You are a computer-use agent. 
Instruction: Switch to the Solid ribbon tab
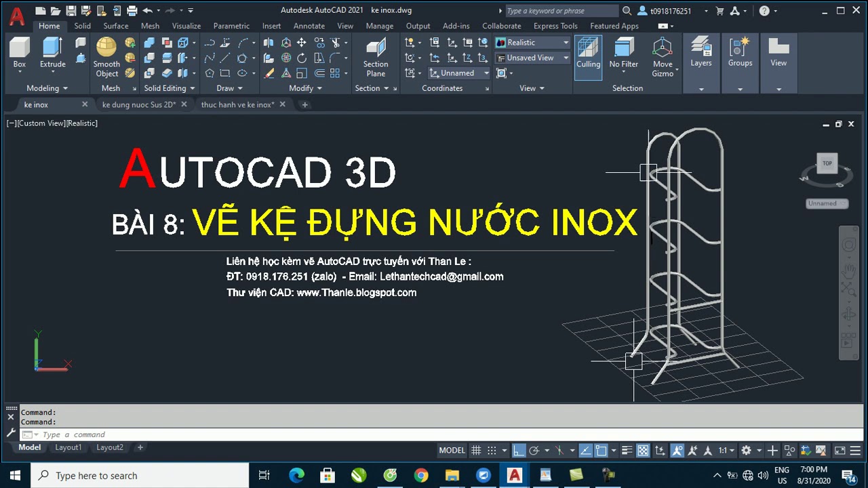[82, 26]
